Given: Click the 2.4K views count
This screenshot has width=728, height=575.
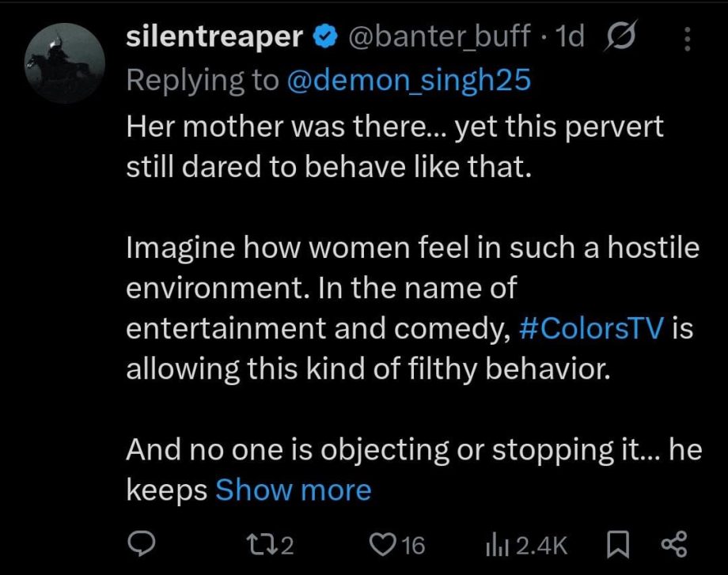Looking at the screenshot, I should click(x=541, y=545).
